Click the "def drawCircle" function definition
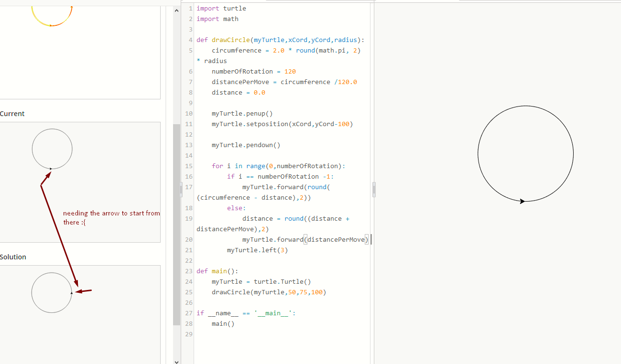Image resolution: width=621 pixels, height=364 pixels. pos(281,40)
